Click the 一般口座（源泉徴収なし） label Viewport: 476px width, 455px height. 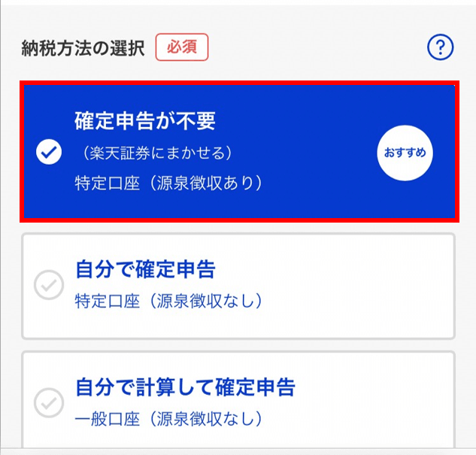click(x=168, y=419)
